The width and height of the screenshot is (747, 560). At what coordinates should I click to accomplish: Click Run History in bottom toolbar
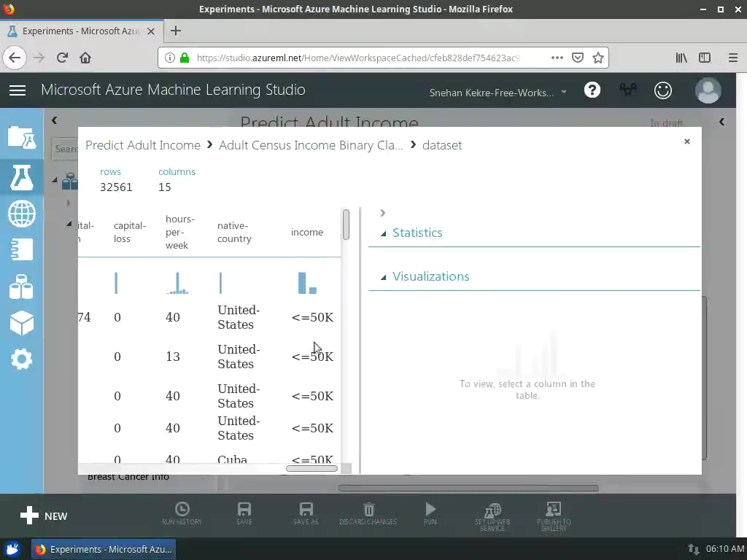(x=182, y=513)
